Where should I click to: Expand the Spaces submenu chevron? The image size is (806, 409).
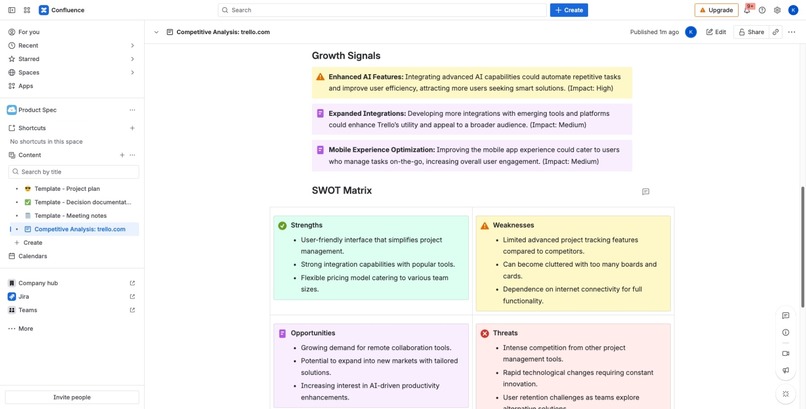click(132, 72)
